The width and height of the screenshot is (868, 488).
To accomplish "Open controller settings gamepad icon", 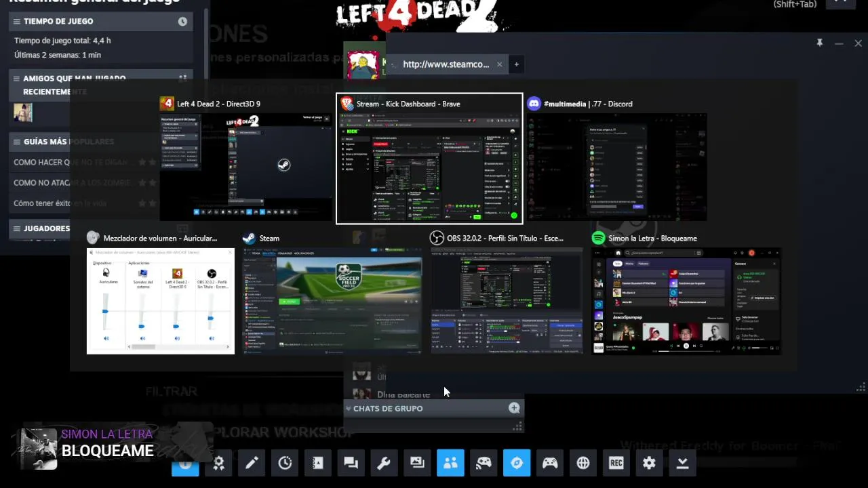I will click(x=550, y=463).
